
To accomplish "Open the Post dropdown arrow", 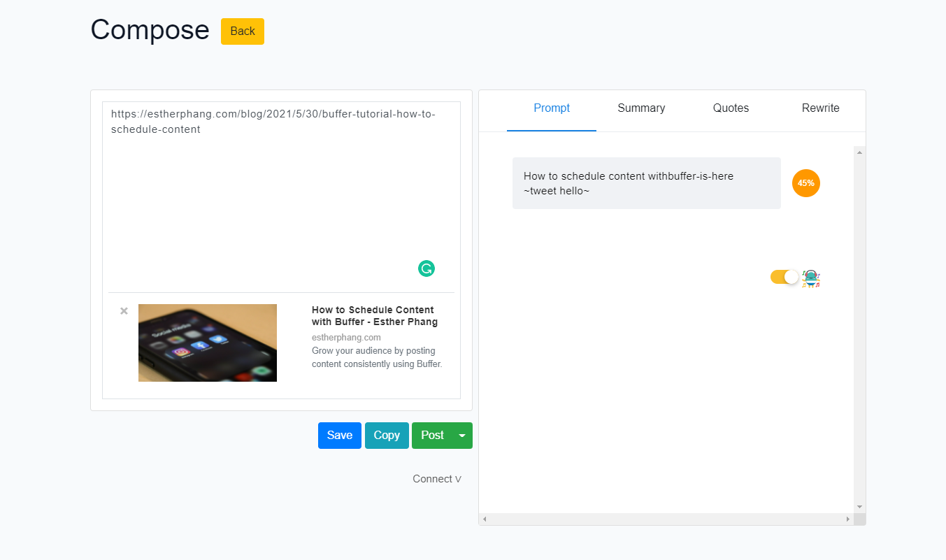I will tap(462, 436).
